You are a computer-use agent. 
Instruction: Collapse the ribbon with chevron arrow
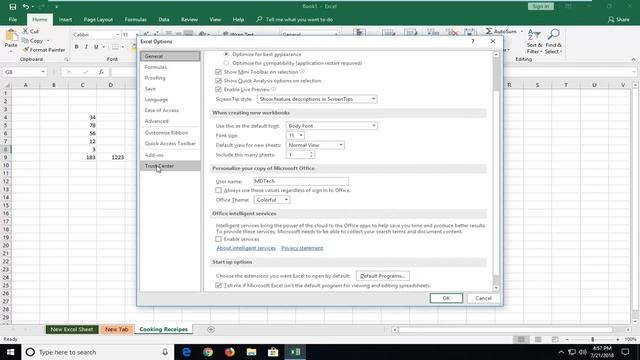(633, 60)
